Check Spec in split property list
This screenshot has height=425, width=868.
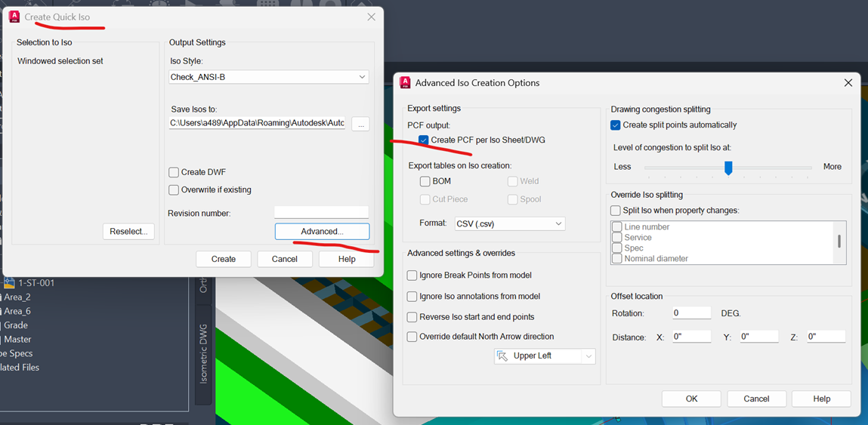click(616, 248)
